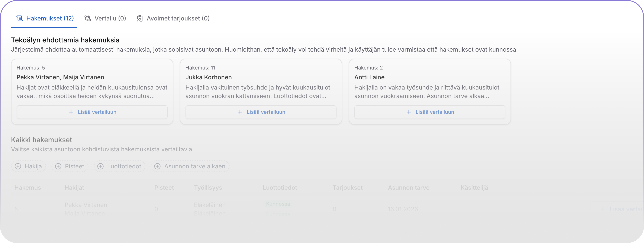Open the Asunnon tarve alkaen filter

[x=190, y=166]
